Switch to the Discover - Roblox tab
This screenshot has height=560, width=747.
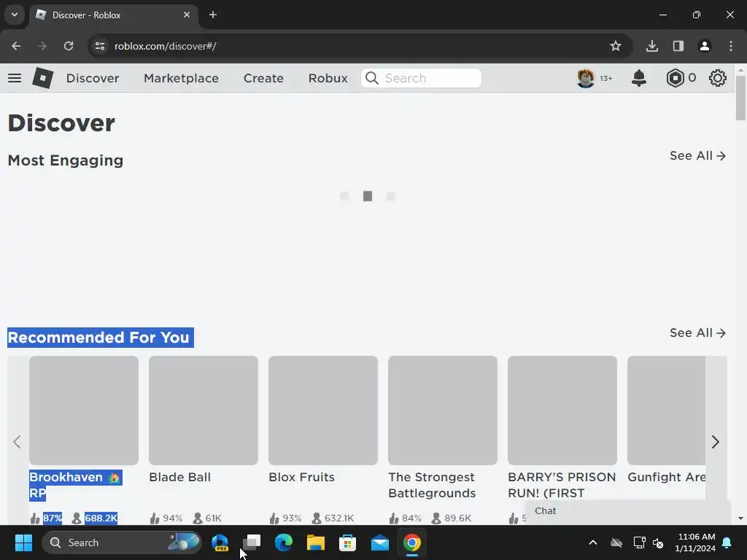point(113,15)
